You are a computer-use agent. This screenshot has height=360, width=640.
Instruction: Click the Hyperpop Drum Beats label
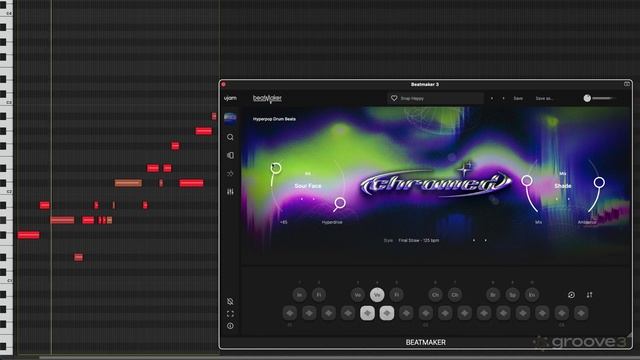[x=274, y=119]
